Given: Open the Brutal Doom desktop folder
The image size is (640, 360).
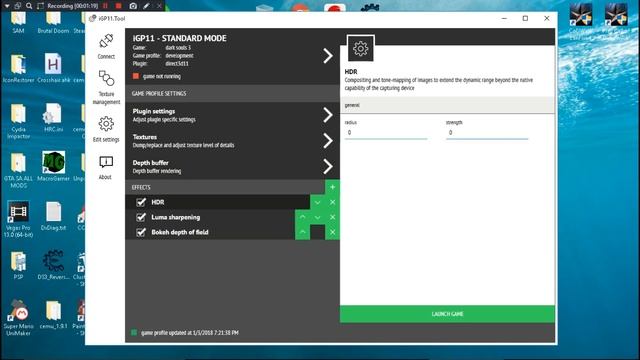Looking at the screenshot, I should click(x=53, y=22).
